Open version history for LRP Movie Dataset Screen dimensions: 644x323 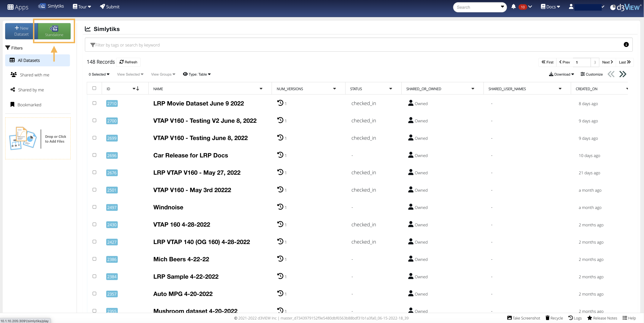(x=280, y=103)
